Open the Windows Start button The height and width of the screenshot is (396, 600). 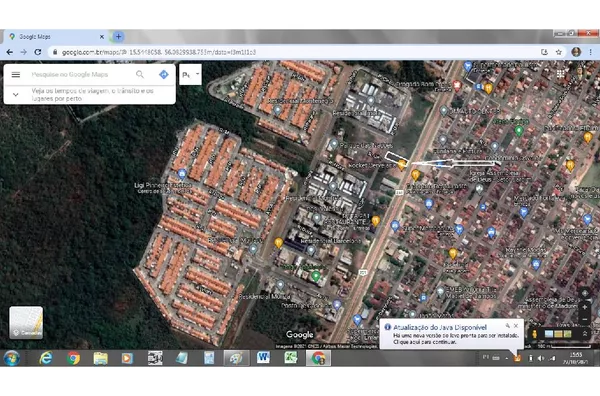coord(12,359)
